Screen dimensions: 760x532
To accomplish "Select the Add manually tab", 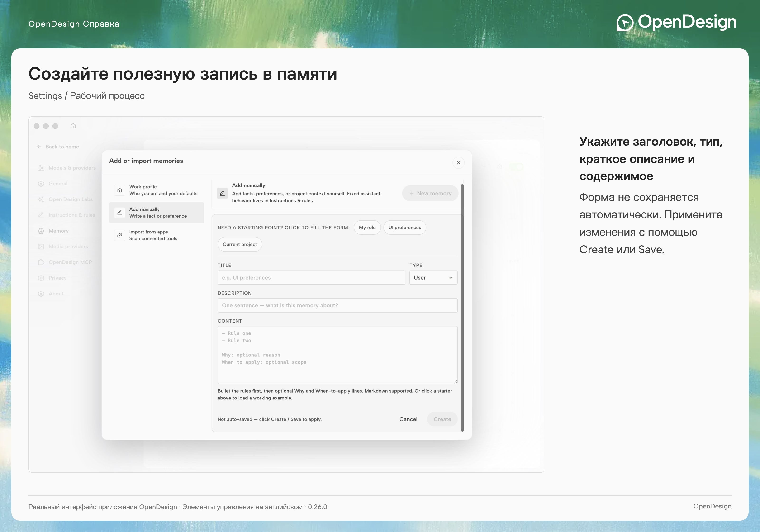I will click(157, 213).
